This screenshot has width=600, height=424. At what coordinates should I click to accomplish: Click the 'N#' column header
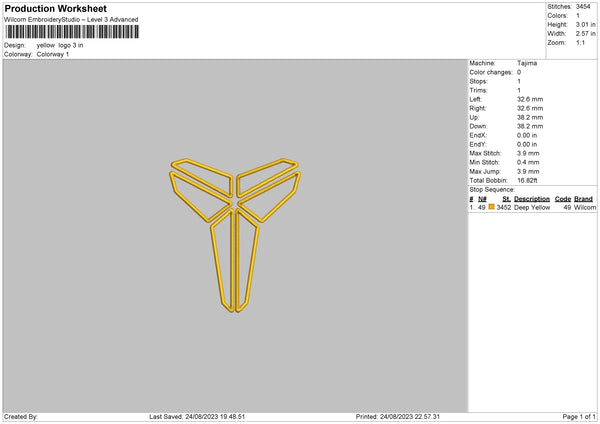tap(482, 199)
